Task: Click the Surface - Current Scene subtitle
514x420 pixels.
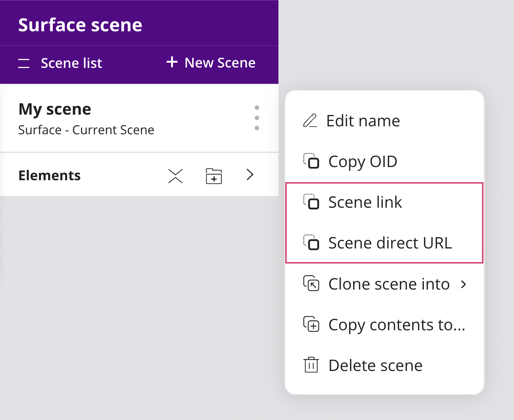Action: coord(86,130)
